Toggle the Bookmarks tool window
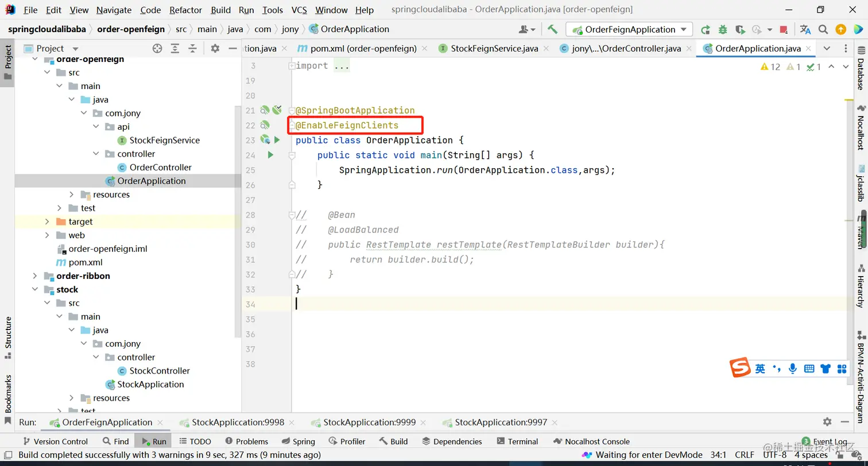This screenshot has width=868, height=466. click(x=8, y=399)
